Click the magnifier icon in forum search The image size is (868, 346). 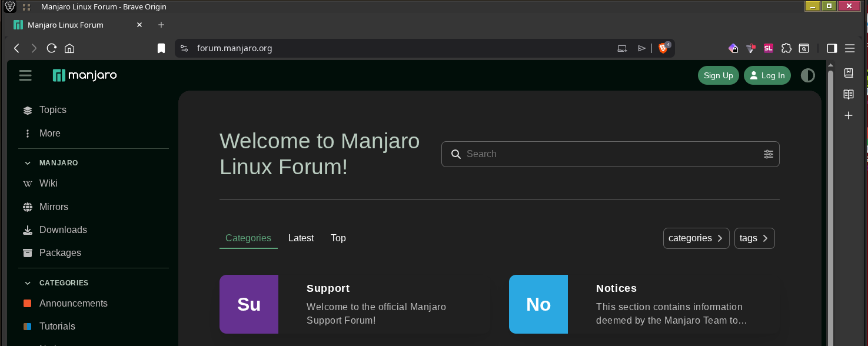point(455,154)
